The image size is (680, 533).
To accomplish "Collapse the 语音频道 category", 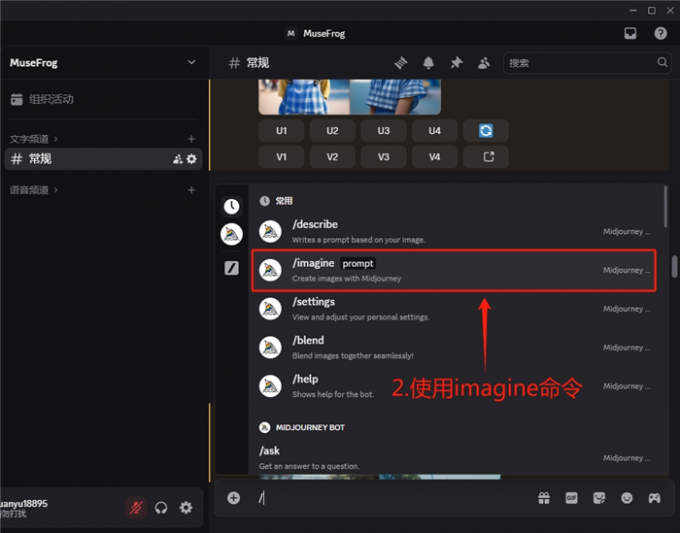I will click(x=34, y=190).
